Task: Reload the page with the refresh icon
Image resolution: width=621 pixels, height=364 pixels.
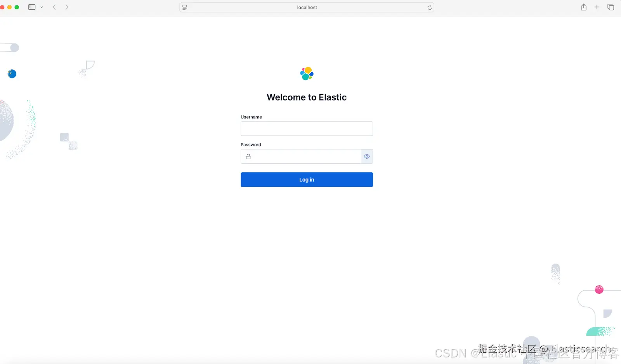Action: (429, 7)
